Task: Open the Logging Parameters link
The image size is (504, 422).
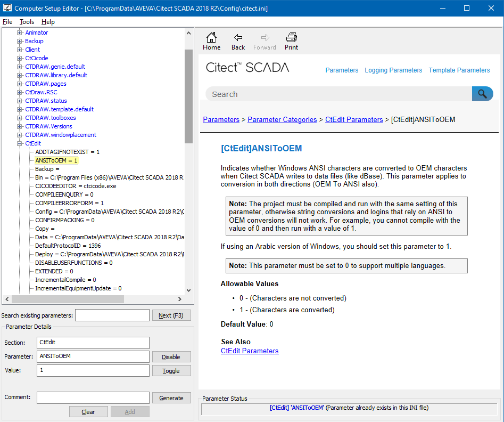Action: click(393, 70)
